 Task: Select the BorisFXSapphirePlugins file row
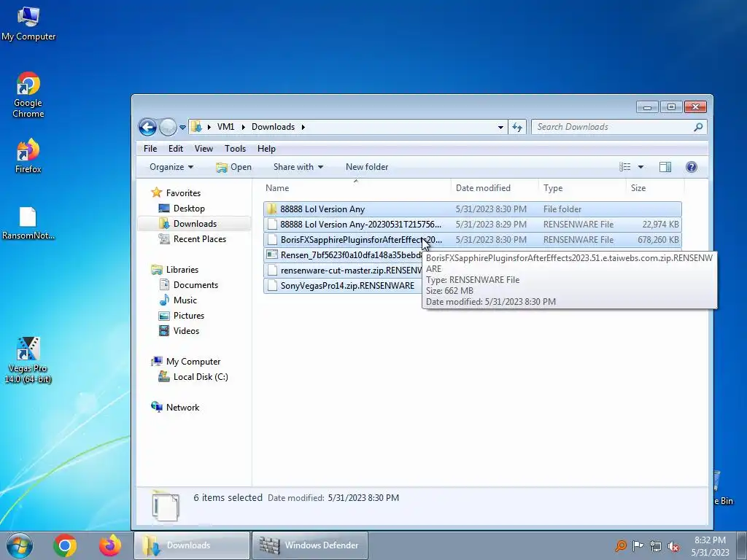click(x=473, y=239)
